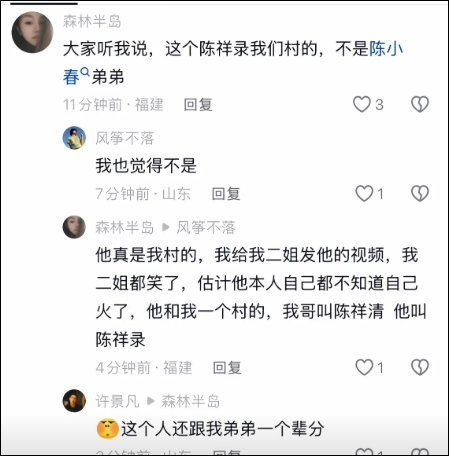
Task: Open the 陈小春 search link
Action: click(x=386, y=49)
